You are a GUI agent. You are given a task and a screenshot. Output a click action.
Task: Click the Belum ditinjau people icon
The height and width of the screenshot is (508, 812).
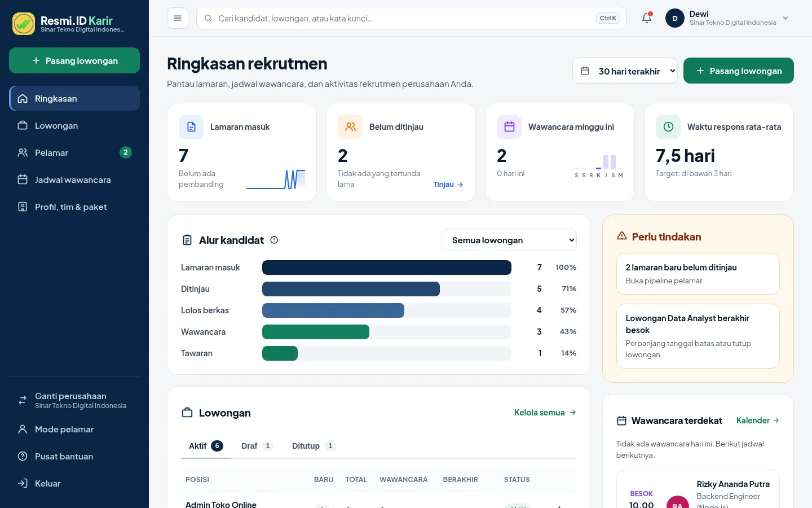350,127
